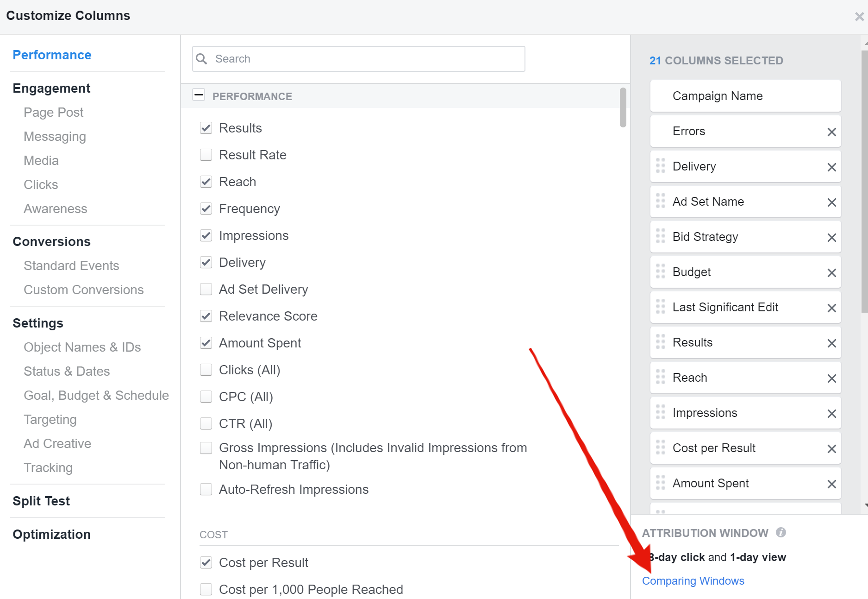
Task: Remove the Delivery column from selected
Action: [831, 167]
